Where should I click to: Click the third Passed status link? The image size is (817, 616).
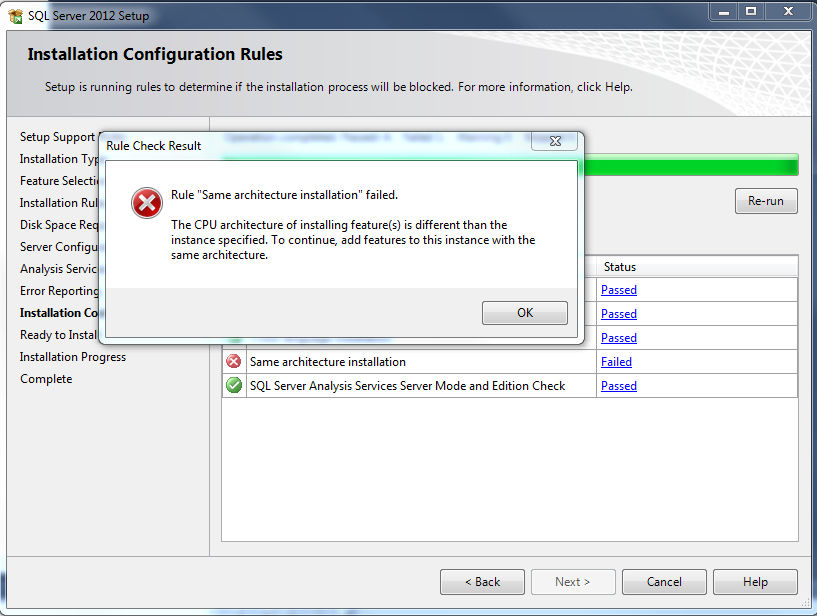pos(619,338)
